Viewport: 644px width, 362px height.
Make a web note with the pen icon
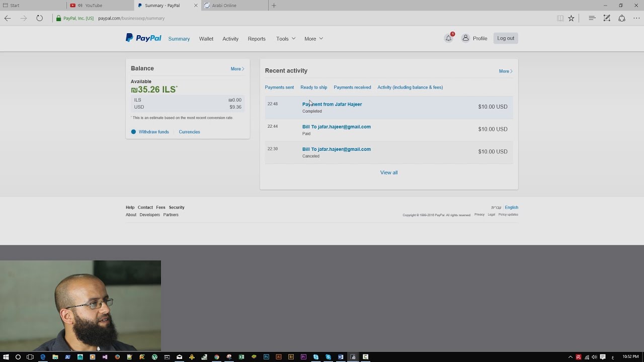[607, 18]
